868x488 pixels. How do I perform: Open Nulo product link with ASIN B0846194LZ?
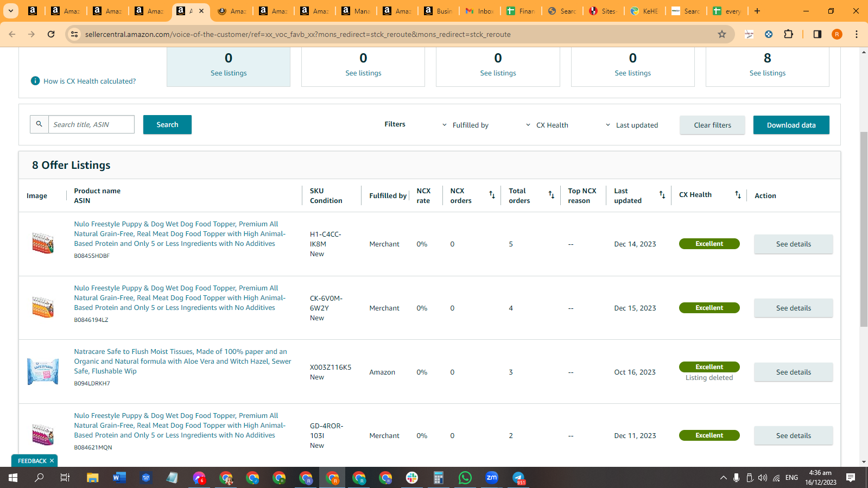180,298
